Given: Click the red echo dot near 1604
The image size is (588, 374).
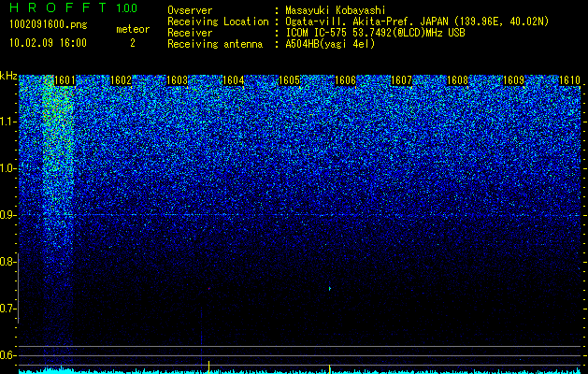Looking at the screenshot, I should 208,289.
